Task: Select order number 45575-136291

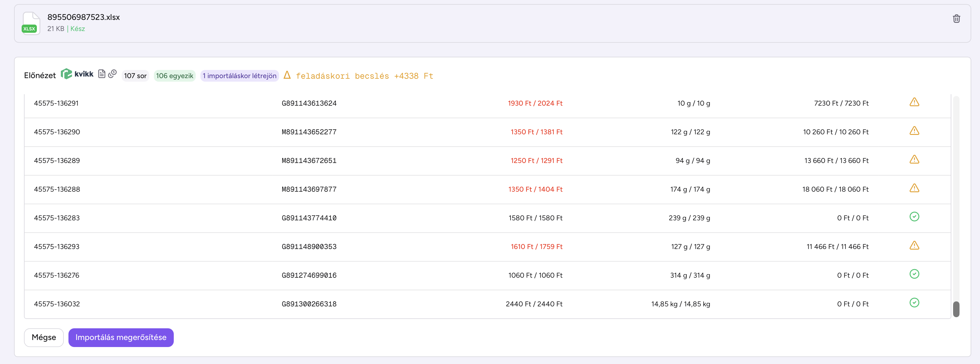Action: 56,103
